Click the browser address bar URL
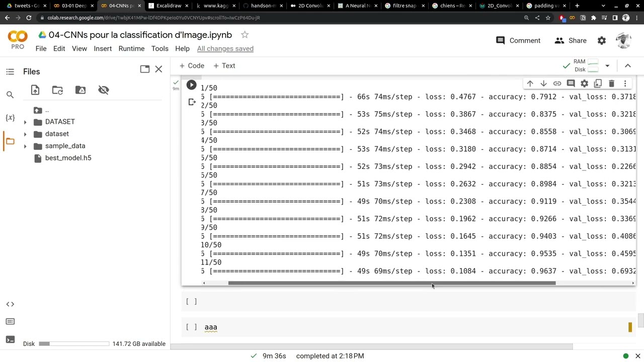 (x=153, y=18)
